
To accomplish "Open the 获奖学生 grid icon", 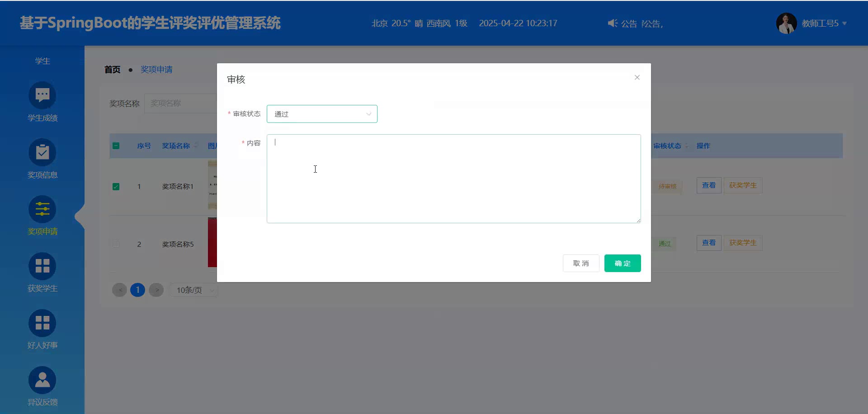I will [x=42, y=266].
